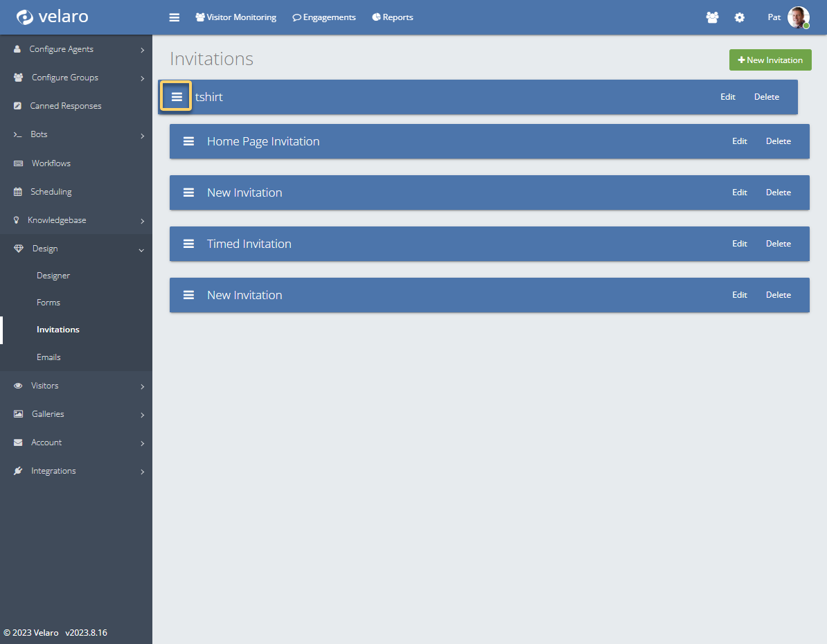Go to Engagements in top navigation
The width and height of the screenshot is (827, 644).
point(324,17)
